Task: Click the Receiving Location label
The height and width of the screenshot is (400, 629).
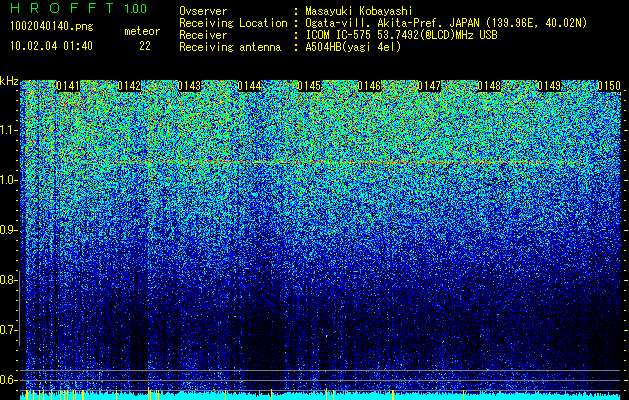Action: pyautogui.click(x=233, y=23)
